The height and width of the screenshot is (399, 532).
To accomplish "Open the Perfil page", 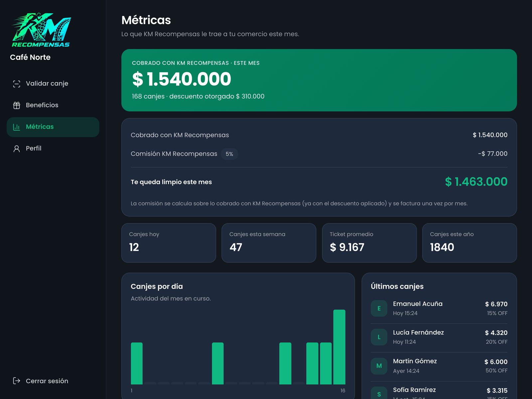I will (53, 148).
